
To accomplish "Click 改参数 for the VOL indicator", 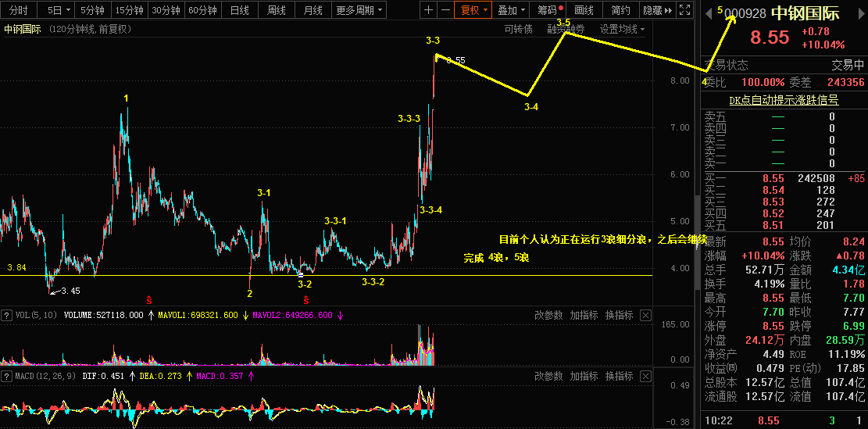I will point(548,316).
